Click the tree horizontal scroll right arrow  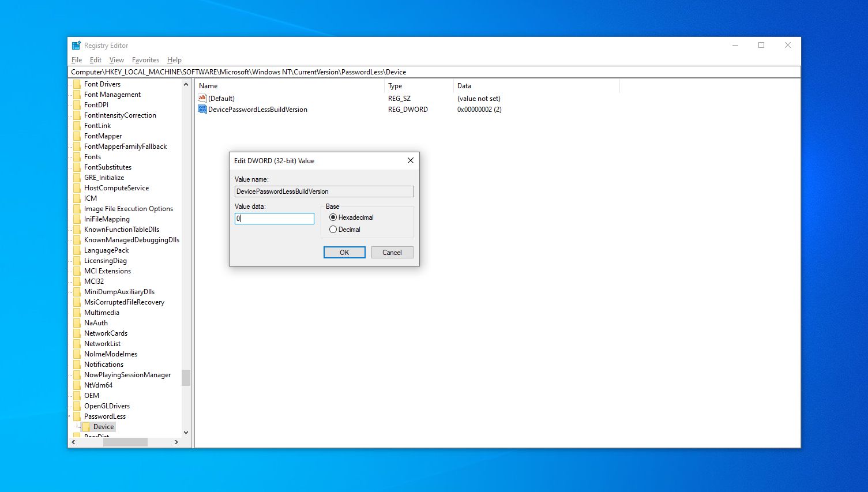point(176,442)
